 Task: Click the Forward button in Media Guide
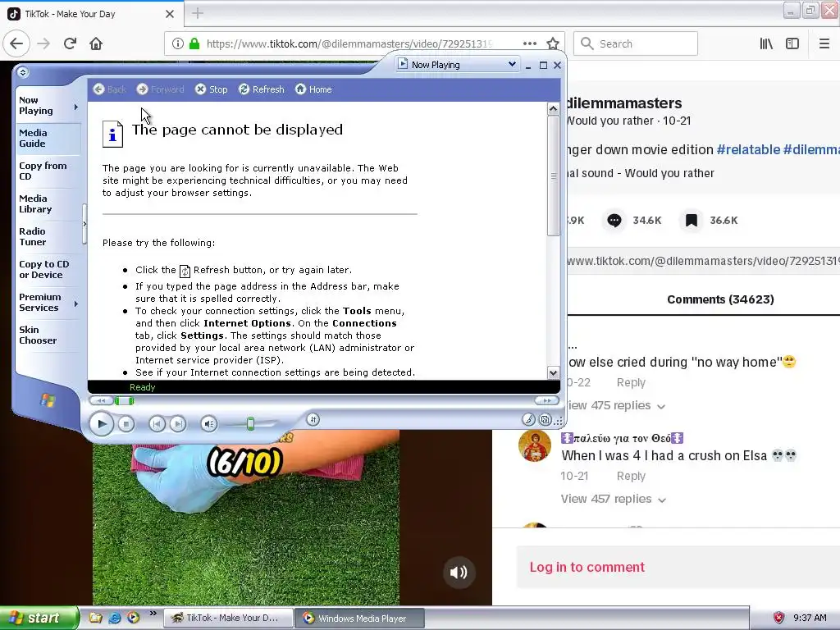click(x=160, y=89)
